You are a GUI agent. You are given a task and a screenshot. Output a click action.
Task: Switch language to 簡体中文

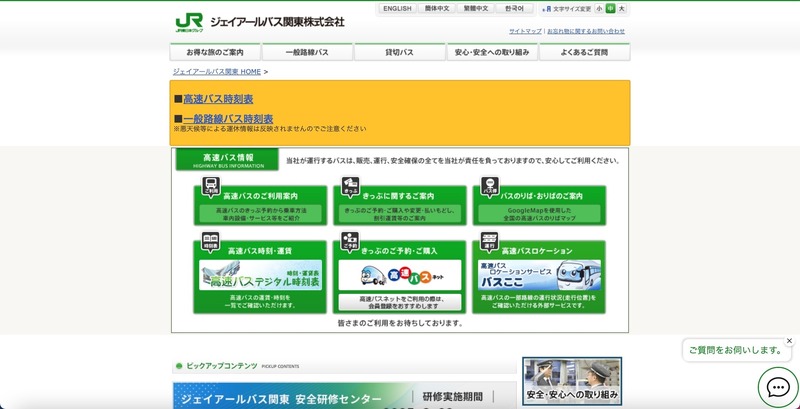(x=437, y=9)
